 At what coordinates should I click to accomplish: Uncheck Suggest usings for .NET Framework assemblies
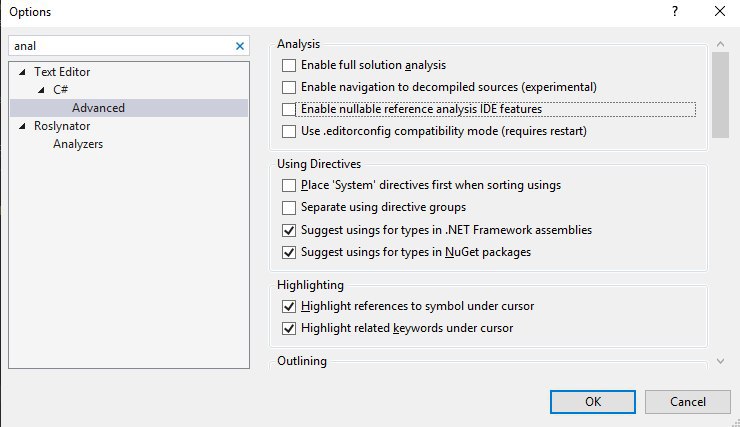pos(289,230)
